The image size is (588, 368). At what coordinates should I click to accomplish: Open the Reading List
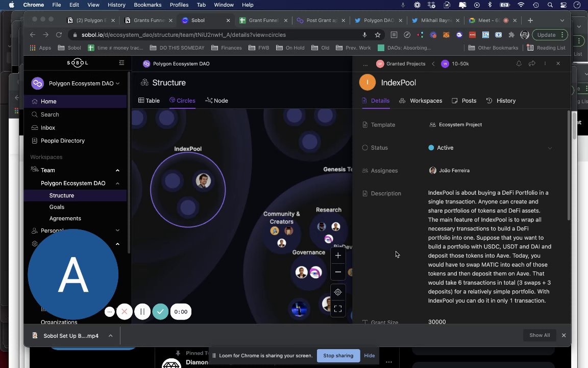tap(546, 48)
